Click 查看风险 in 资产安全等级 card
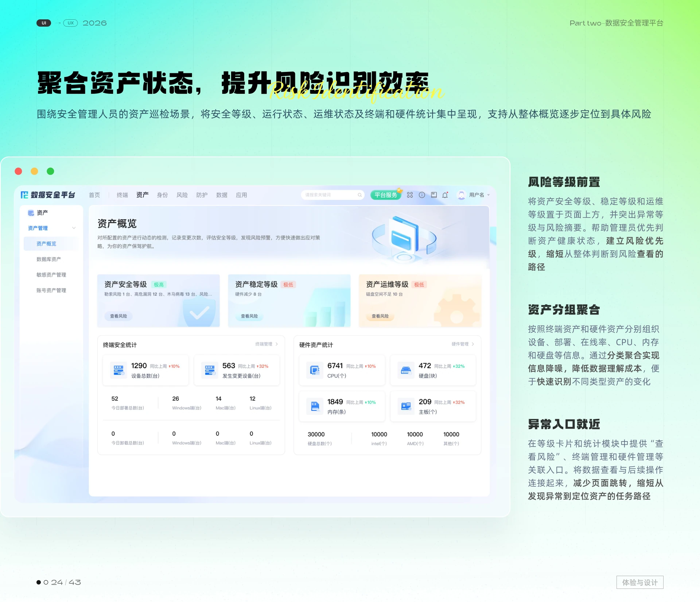Screen dimensions: 700x602 click(118, 316)
